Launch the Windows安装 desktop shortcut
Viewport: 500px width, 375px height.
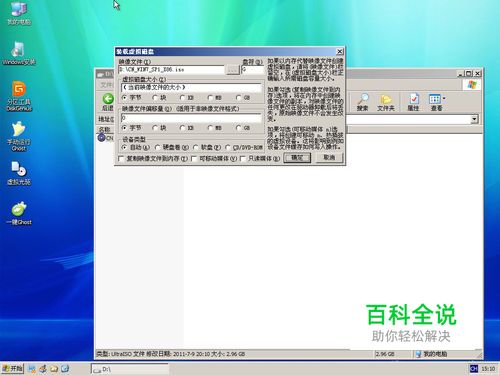19,53
